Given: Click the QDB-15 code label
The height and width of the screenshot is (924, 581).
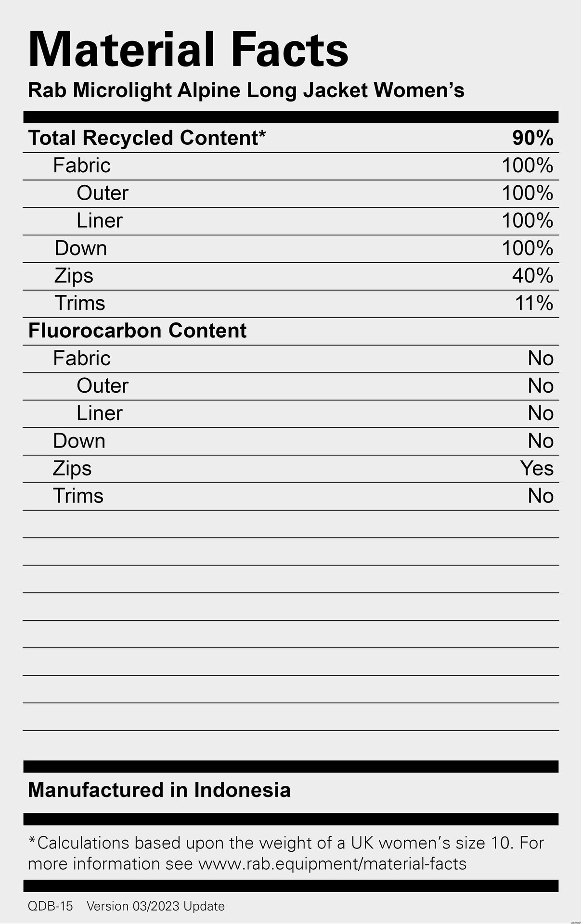Looking at the screenshot, I should [51, 906].
